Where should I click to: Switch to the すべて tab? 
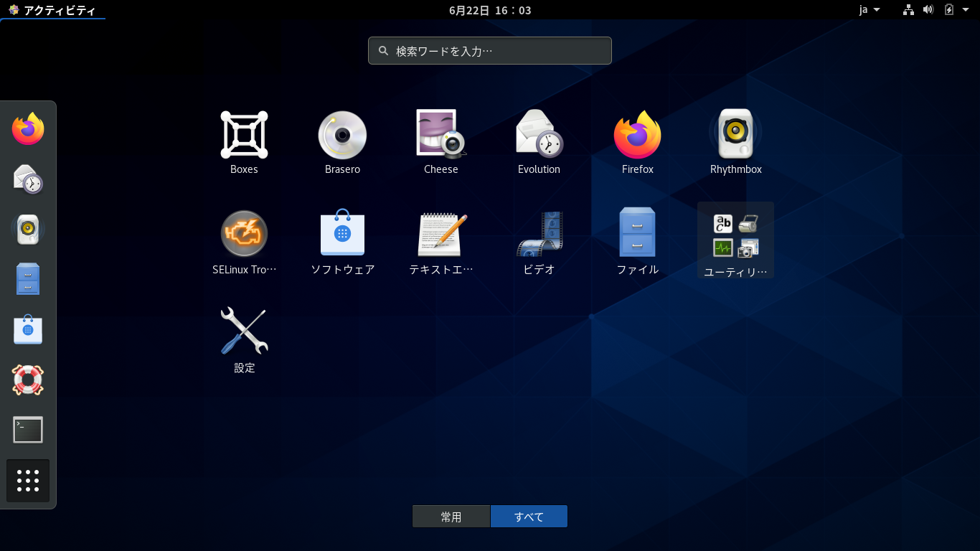pyautogui.click(x=529, y=517)
